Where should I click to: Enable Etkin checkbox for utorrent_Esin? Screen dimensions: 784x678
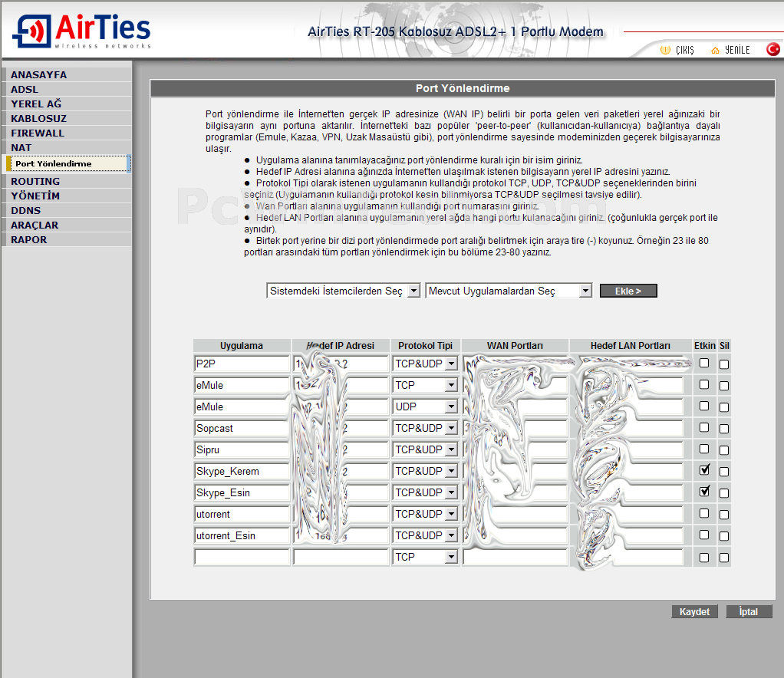[704, 535]
